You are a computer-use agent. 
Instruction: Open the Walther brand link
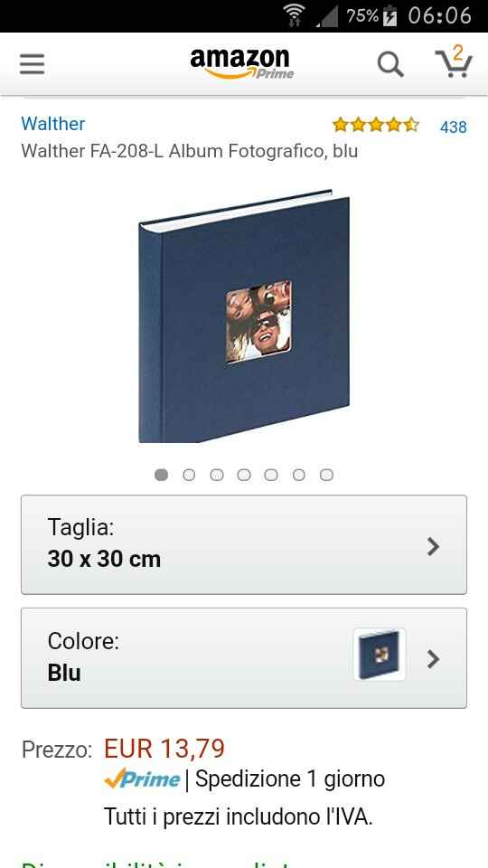click(53, 124)
